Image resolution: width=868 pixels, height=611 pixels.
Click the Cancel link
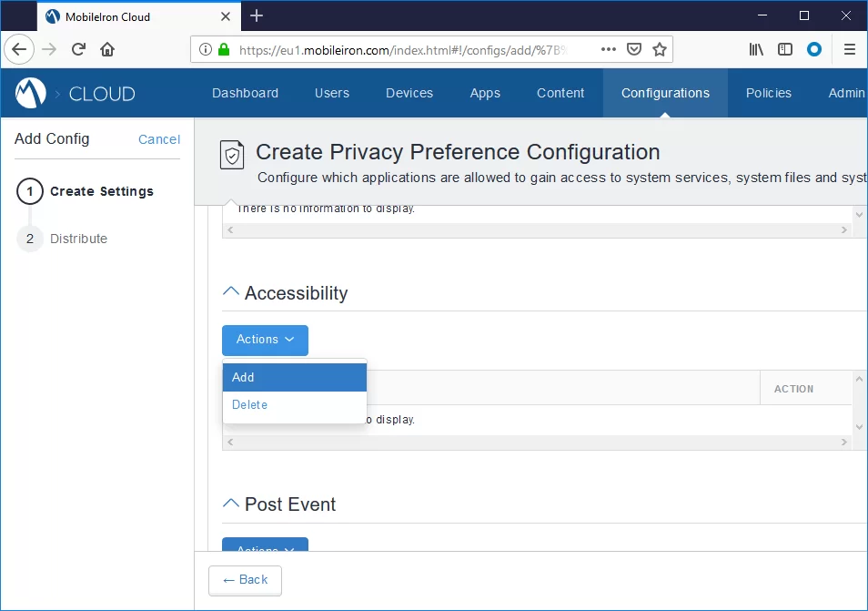click(x=159, y=139)
